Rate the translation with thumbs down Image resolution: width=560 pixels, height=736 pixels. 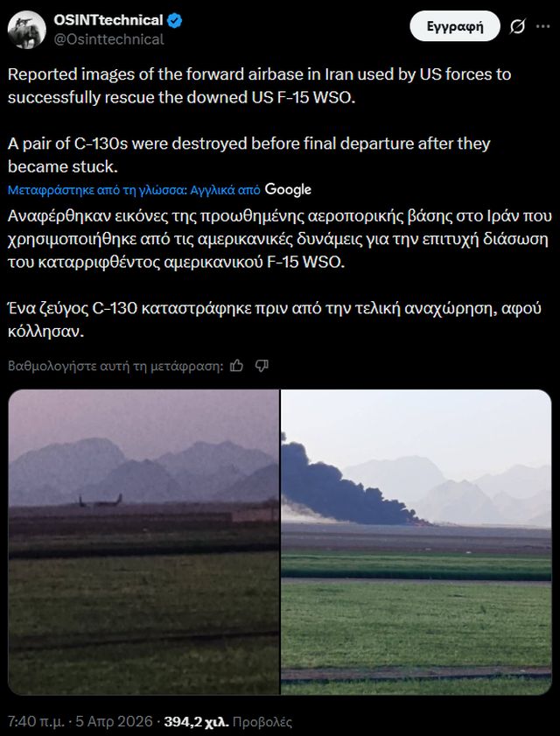(262, 366)
